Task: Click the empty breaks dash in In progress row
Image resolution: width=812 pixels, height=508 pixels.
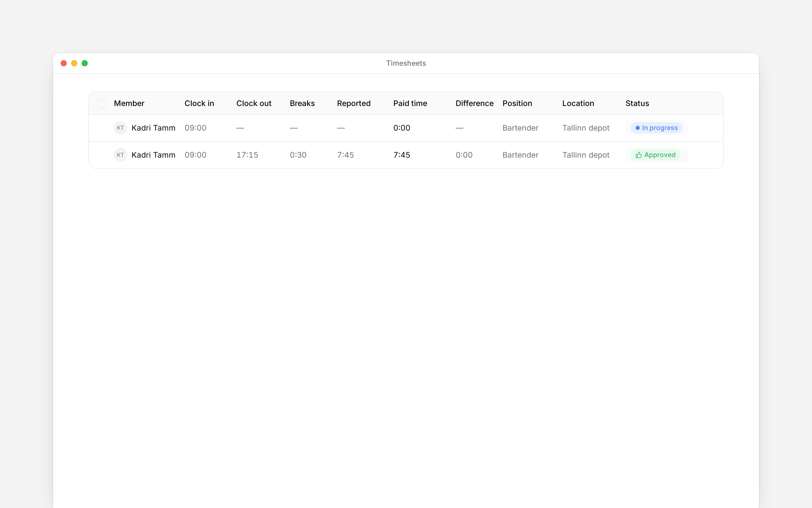Action: 294,128
